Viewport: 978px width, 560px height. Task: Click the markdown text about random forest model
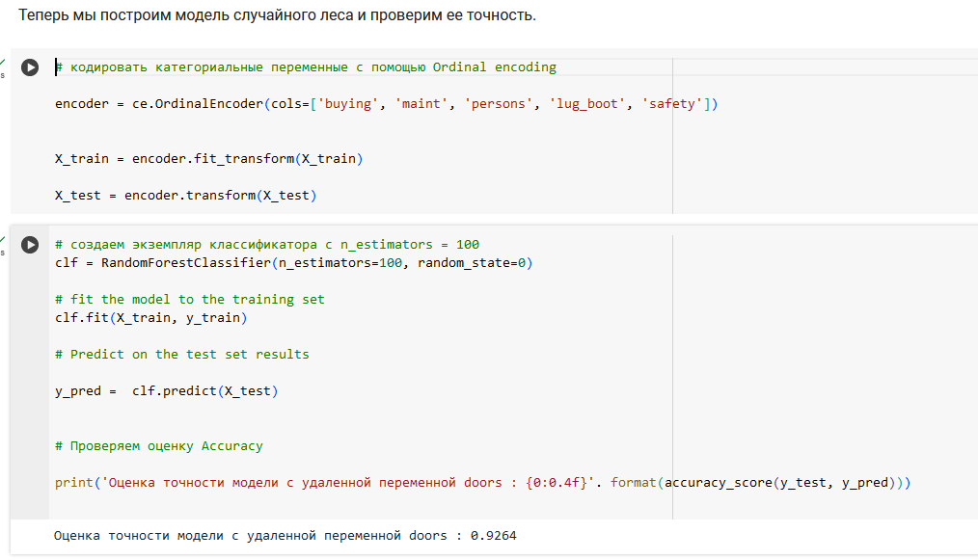277,15
